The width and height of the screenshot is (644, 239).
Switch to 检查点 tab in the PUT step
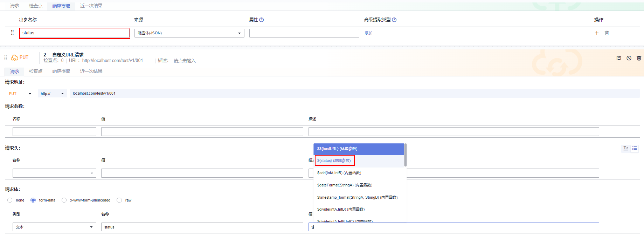point(36,71)
